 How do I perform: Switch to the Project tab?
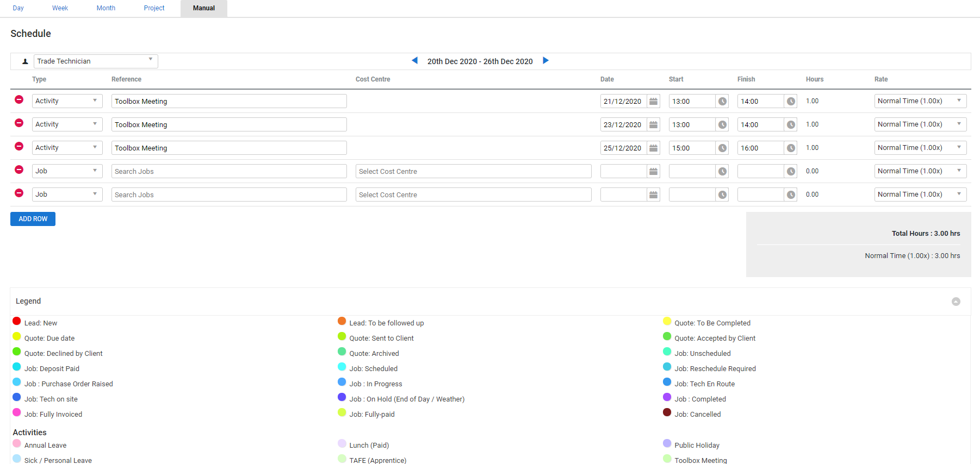tap(154, 8)
